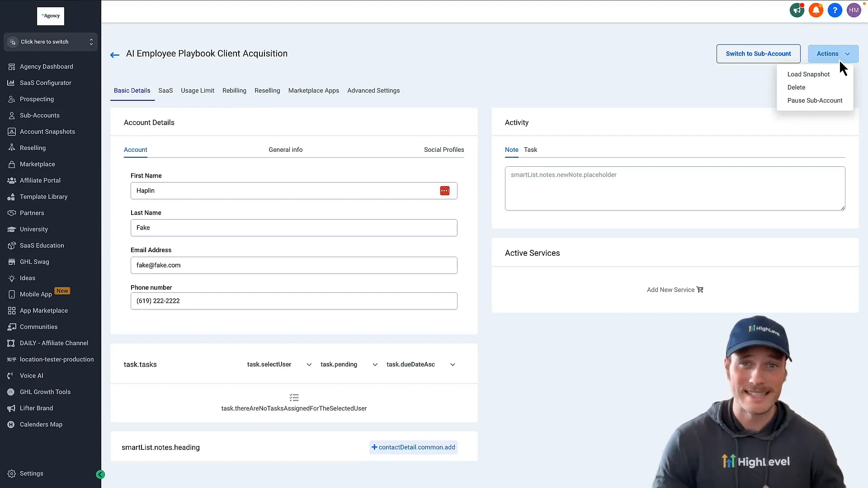Click the Last Name input field

(x=294, y=228)
